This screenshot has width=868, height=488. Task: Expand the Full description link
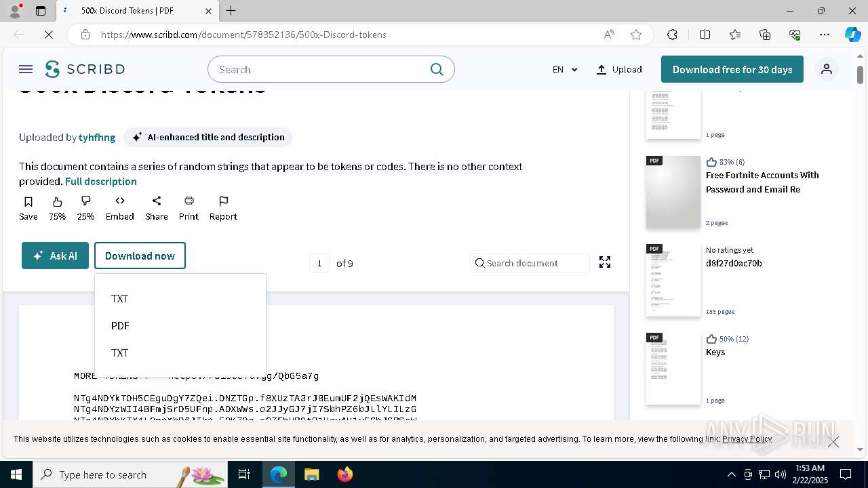(x=101, y=181)
